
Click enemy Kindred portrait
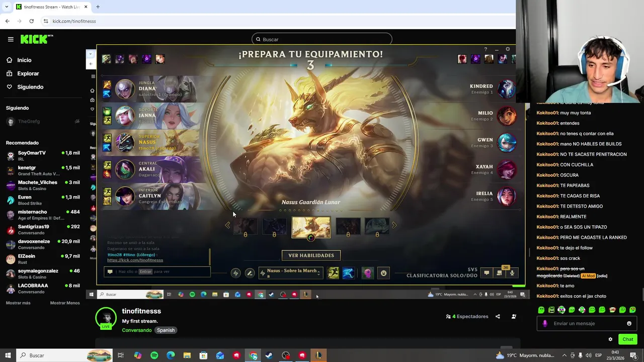coord(507,89)
